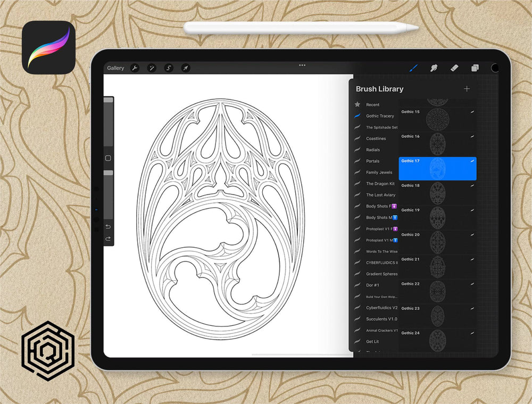Adjust the brush size slider

[x=108, y=122]
